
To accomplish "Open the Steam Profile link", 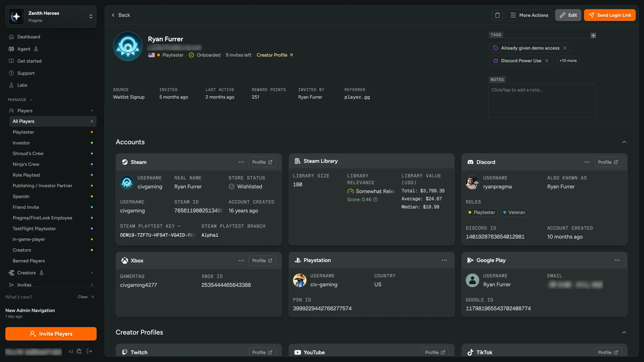I will (x=262, y=162).
